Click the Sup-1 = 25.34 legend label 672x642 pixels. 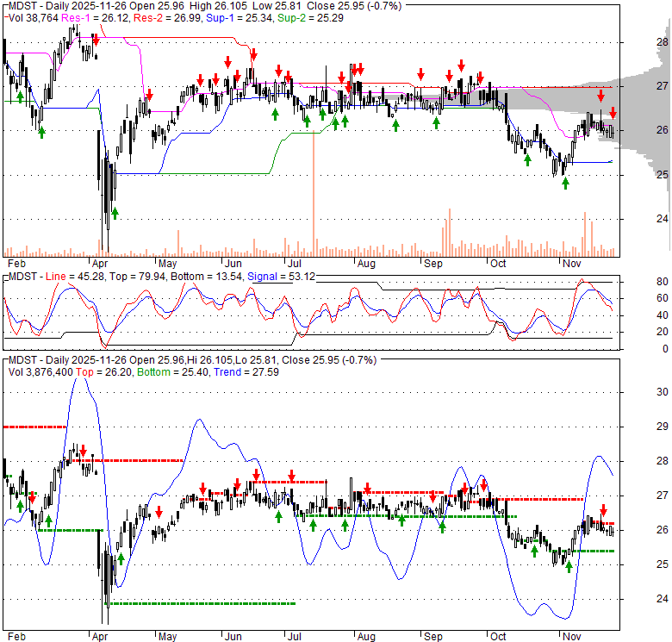(x=240, y=18)
